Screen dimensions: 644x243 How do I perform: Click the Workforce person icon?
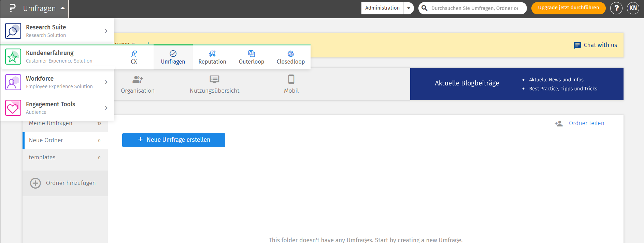point(13,82)
